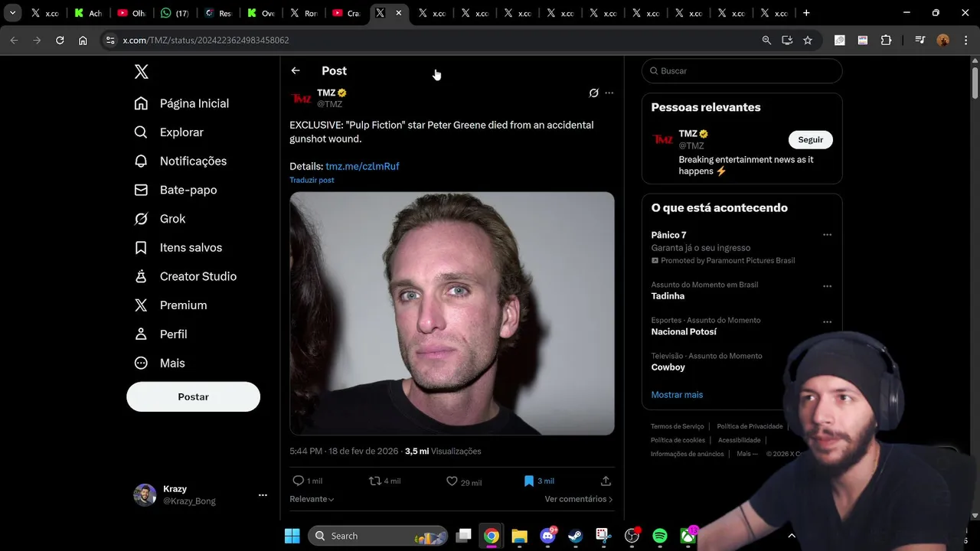Screen dimensions: 980x551
Task: Open Termos de Serviço link
Action: tap(677, 426)
